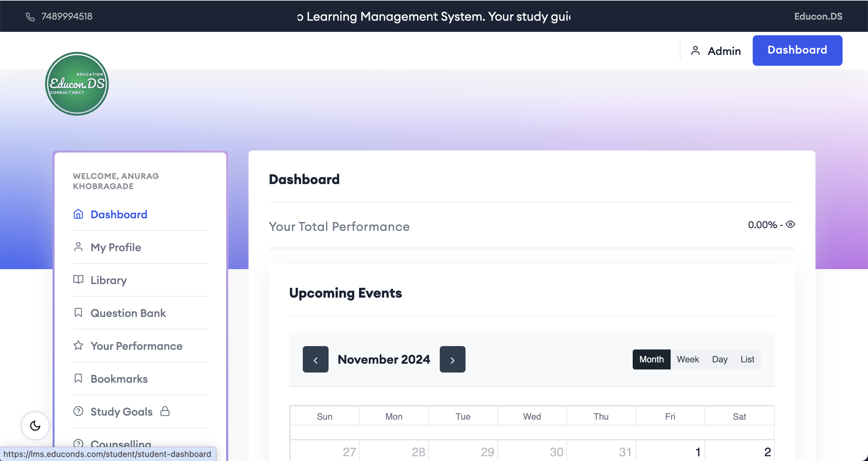The height and width of the screenshot is (461, 868).
Task: Click the star icon beside Your Performance
Action: [x=78, y=345]
